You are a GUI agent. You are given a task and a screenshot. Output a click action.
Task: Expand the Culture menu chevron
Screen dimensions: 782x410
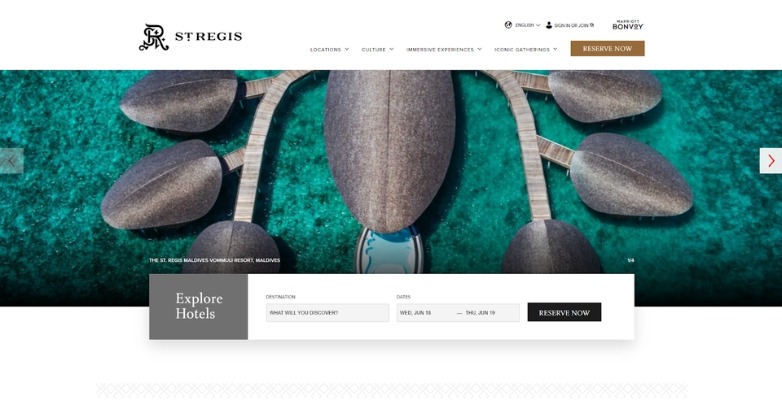pos(391,49)
